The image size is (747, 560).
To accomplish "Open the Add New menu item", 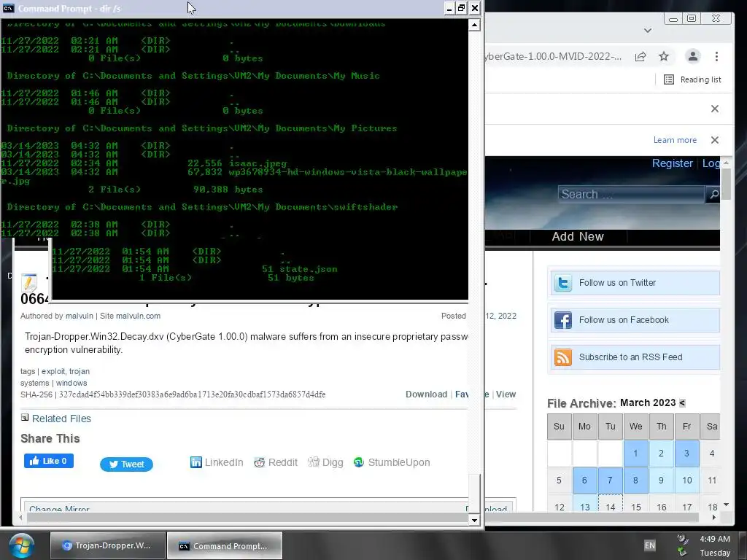I will [x=578, y=237].
